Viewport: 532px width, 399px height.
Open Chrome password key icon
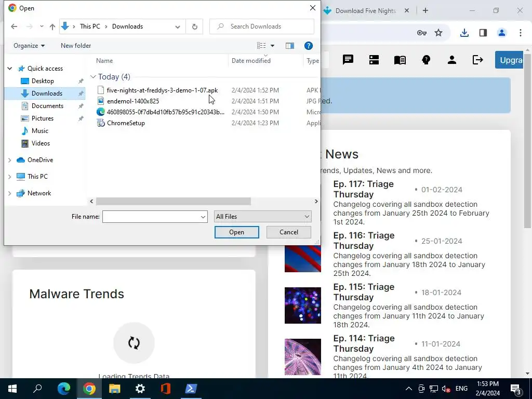click(421, 33)
